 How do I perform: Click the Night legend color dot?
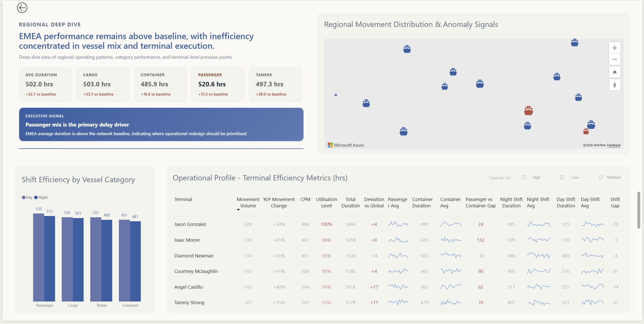pyautogui.click(x=36, y=197)
